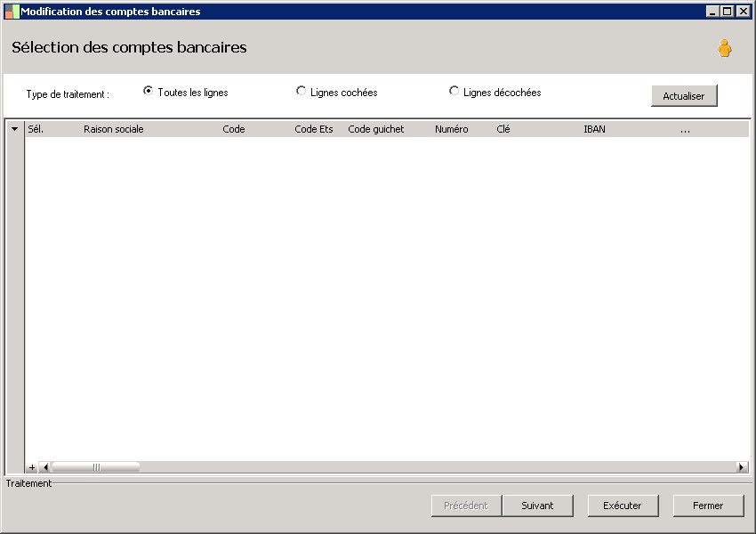Click the Code column header
Viewport: 756px width, 534px height.
(x=234, y=129)
